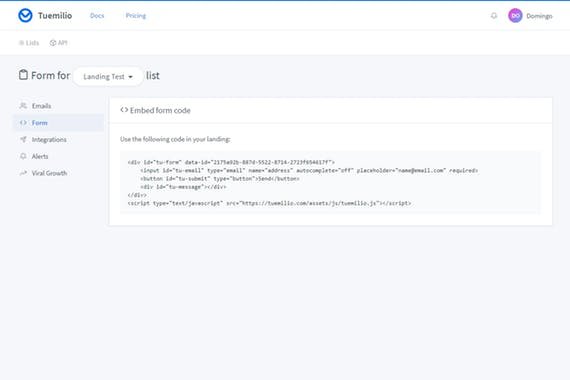Click the Tuemilio logo icon

[25, 15]
